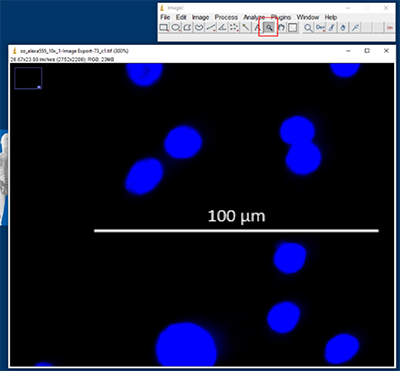Open the Plugins menu
The image size is (400, 371).
point(281,17)
